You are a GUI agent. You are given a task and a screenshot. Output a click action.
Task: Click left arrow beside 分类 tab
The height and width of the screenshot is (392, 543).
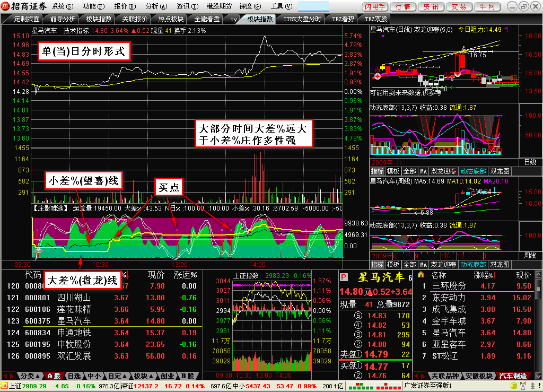(5, 376)
